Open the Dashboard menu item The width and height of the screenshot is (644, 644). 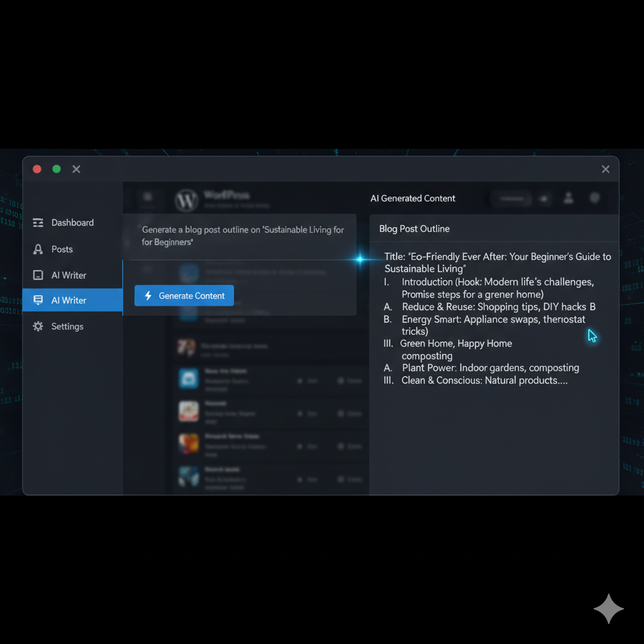72,223
